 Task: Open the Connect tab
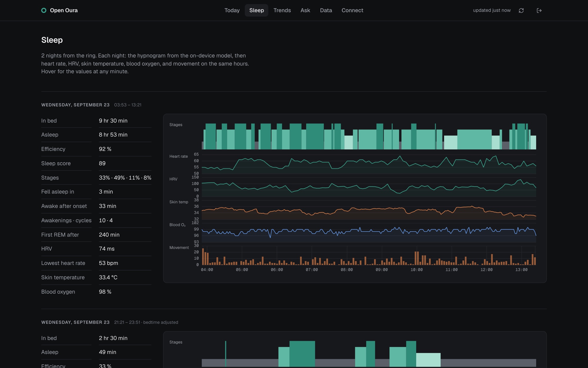[x=352, y=10]
